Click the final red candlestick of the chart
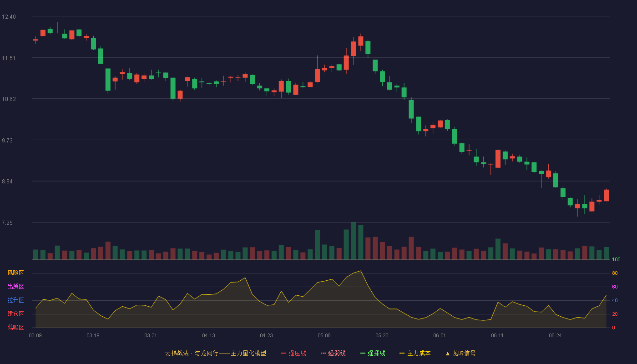Screen dimensions: 637x364 (x=606, y=195)
